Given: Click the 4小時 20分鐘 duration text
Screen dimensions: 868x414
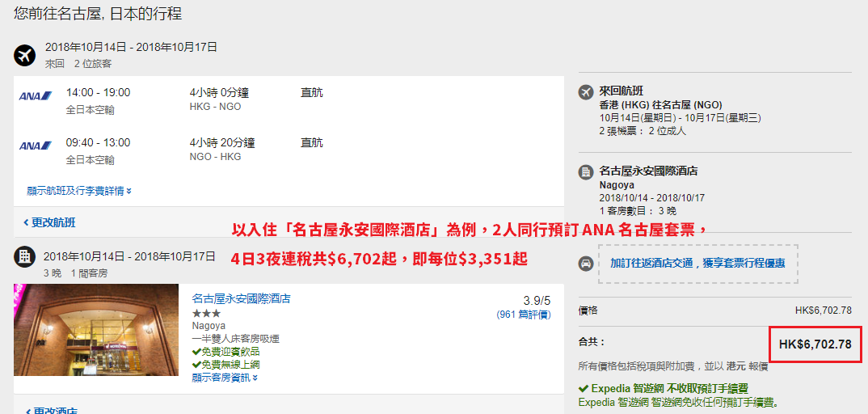Looking at the screenshot, I should (x=222, y=143).
